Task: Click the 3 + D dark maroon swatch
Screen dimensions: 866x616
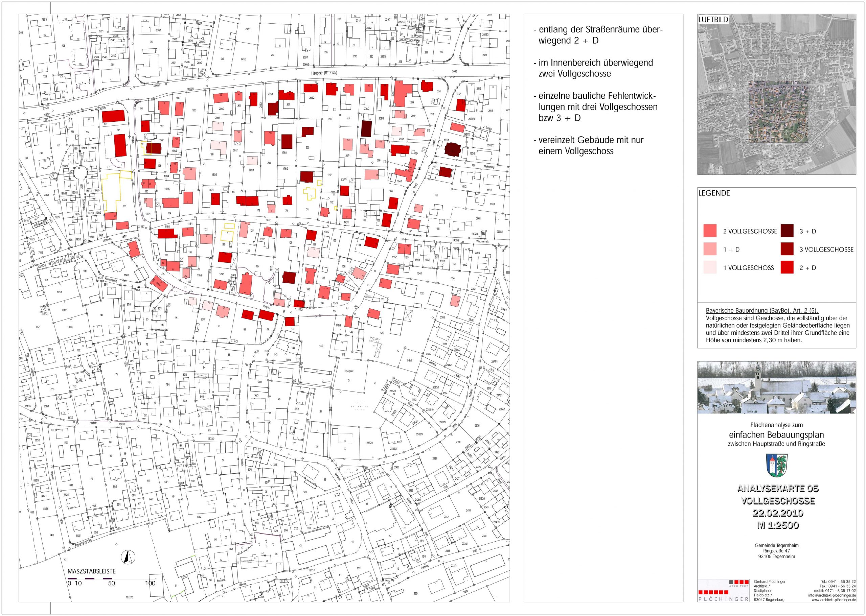Action: pos(787,231)
